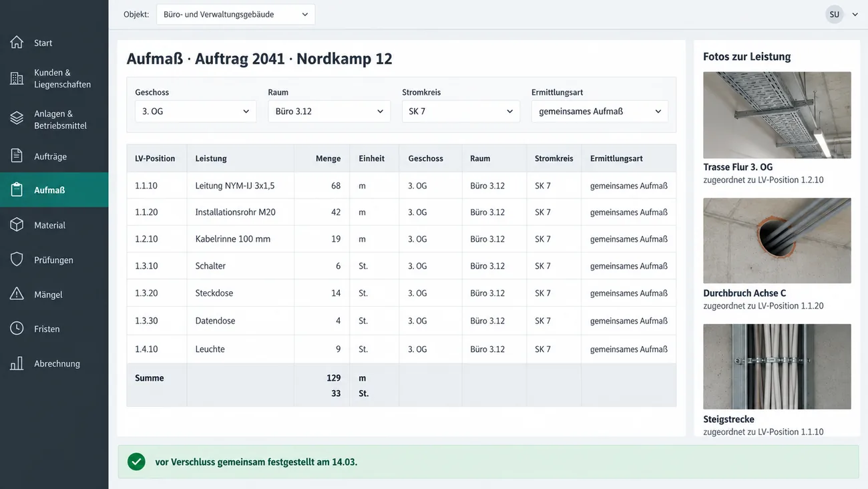Go to Start in the sidebar
The width and height of the screenshot is (868, 489).
coord(54,43)
